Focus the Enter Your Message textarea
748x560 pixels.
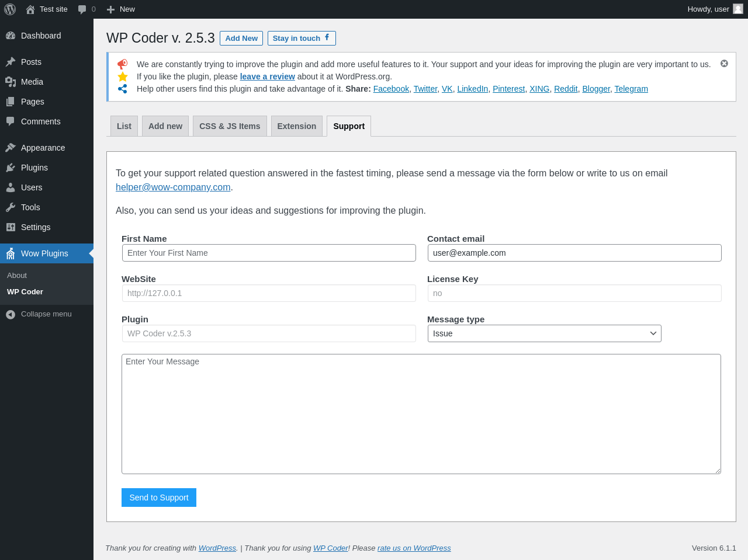(x=421, y=414)
